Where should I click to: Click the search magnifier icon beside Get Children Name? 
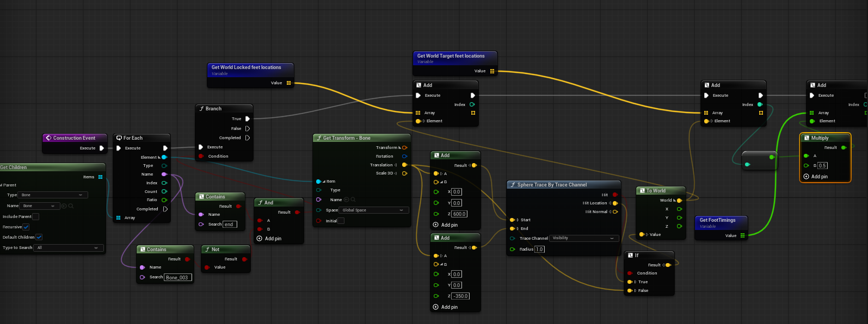pyautogui.click(x=71, y=206)
